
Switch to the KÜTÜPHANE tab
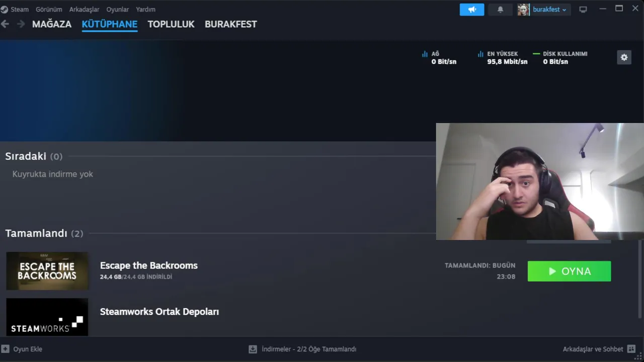[110, 24]
